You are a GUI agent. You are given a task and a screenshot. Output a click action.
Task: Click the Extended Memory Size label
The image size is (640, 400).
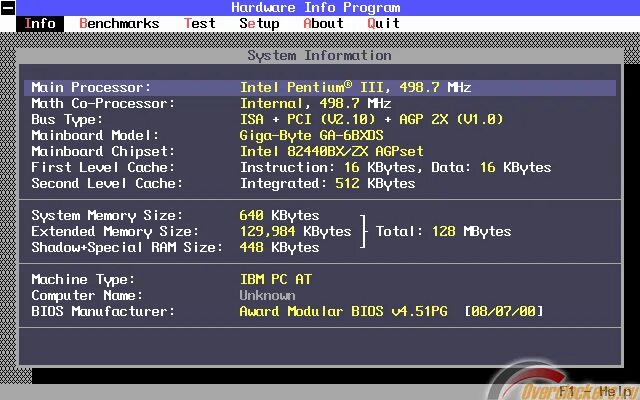[x=115, y=231]
